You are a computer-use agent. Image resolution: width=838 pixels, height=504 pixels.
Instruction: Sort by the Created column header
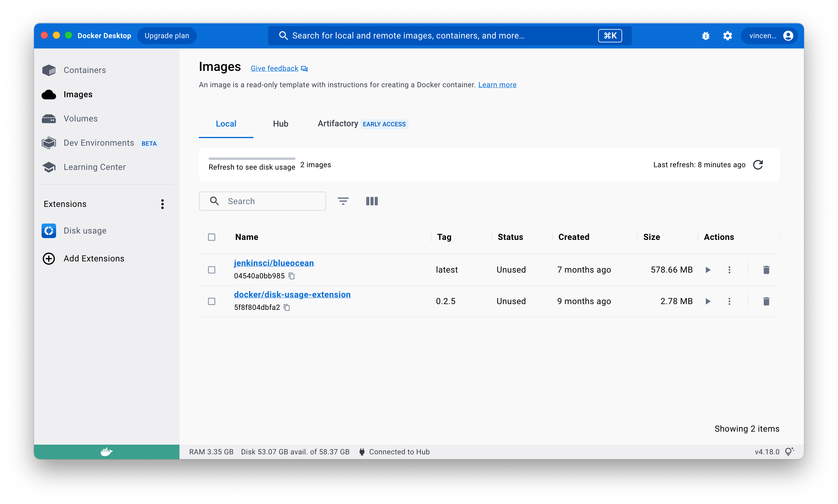coord(574,237)
